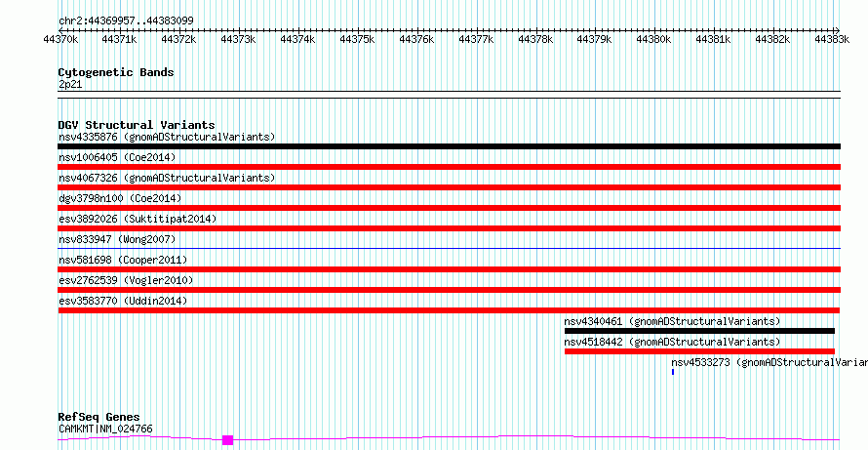The width and height of the screenshot is (868, 450).
Task: Click ruler tick label 44370k
Action: tap(60, 39)
